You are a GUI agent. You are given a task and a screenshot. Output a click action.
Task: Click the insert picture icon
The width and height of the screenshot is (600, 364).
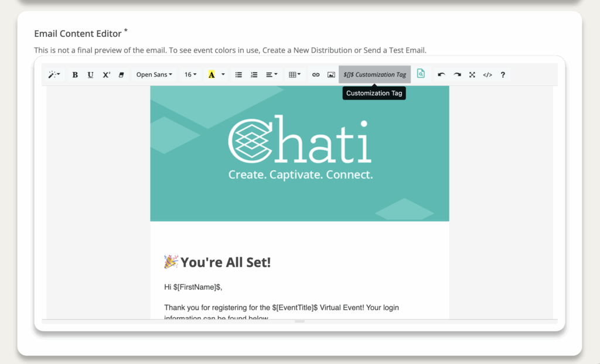point(331,75)
